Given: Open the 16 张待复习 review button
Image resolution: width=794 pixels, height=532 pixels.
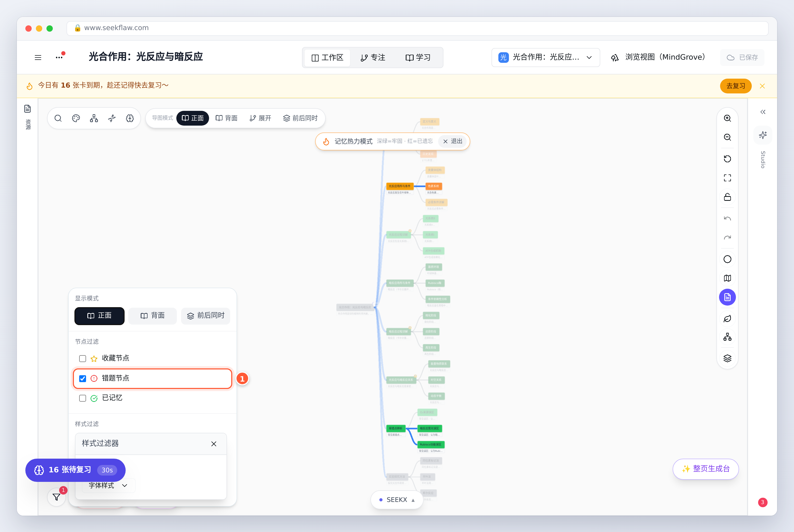Looking at the screenshot, I should [x=75, y=470].
